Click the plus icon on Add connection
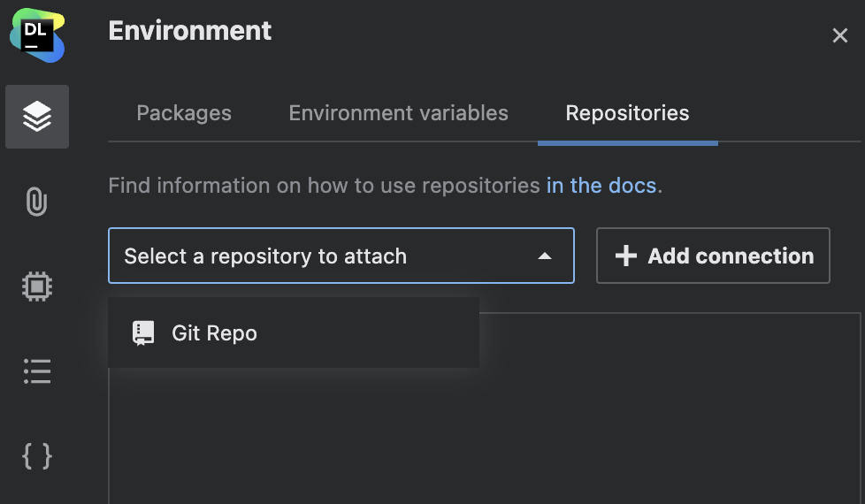The image size is (865, 504). [x=626, y=256]
